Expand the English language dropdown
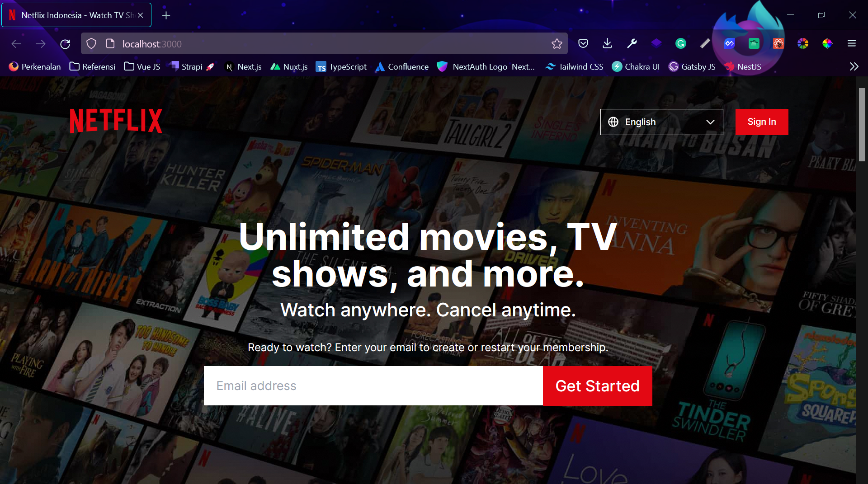This screenshot has height=484, width=868. pos(661,122)
